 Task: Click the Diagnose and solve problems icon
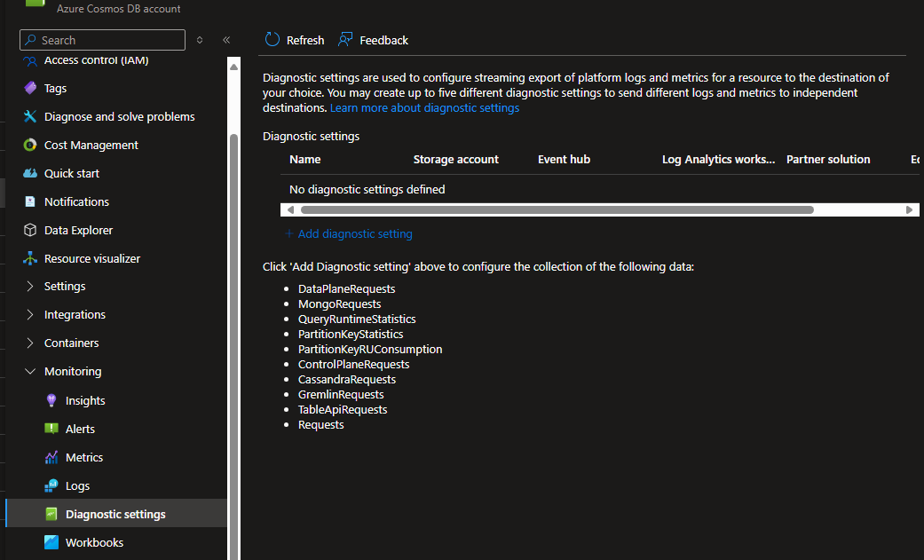click(x=30, y=116)
